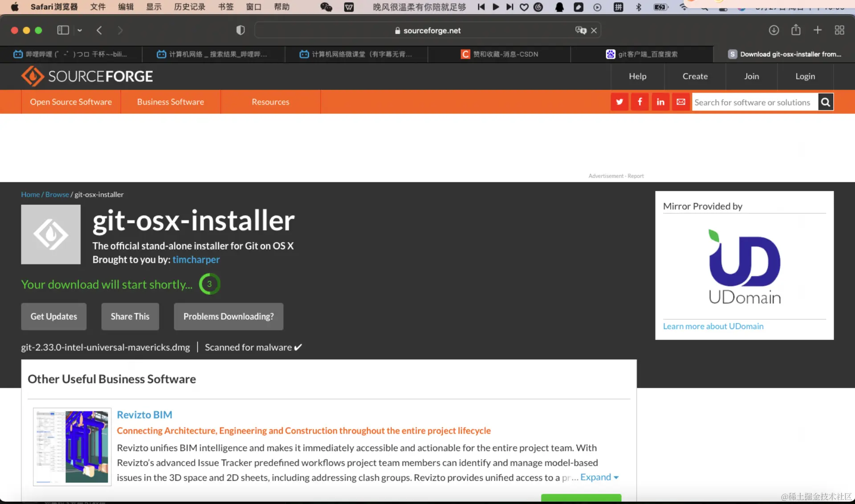The height and width of the screenshot is (504, 855).
Task: Click the UDomain mirror logo
Action: click(745, 267)
